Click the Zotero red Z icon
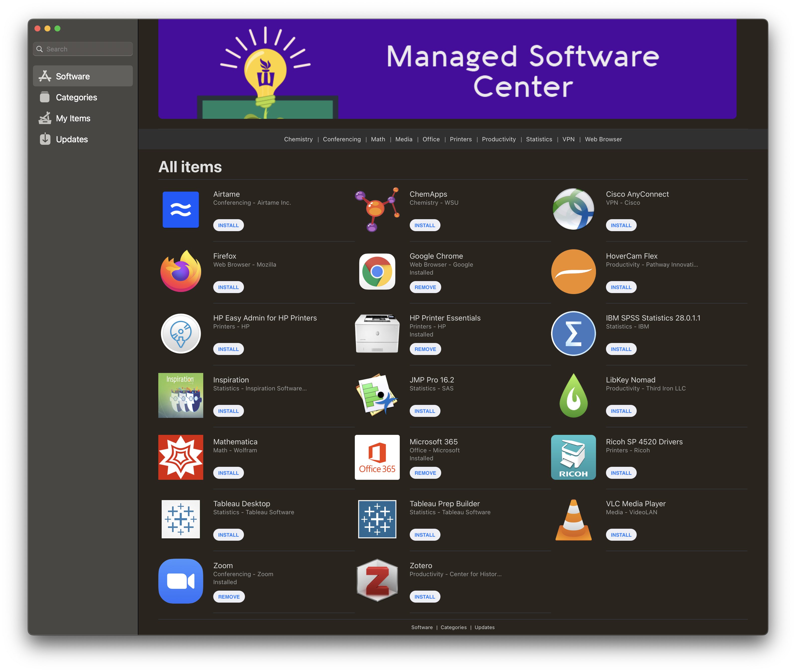The width and height of the screenshot is (796, 672). [x=377, y=581]
